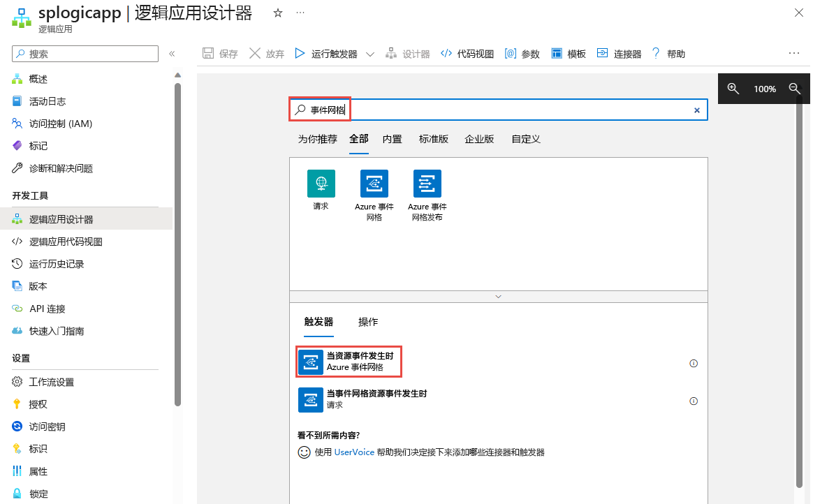
Task: Click the 帮助 question mark icon
Action: pyautogui.click(x=655, y=53)
